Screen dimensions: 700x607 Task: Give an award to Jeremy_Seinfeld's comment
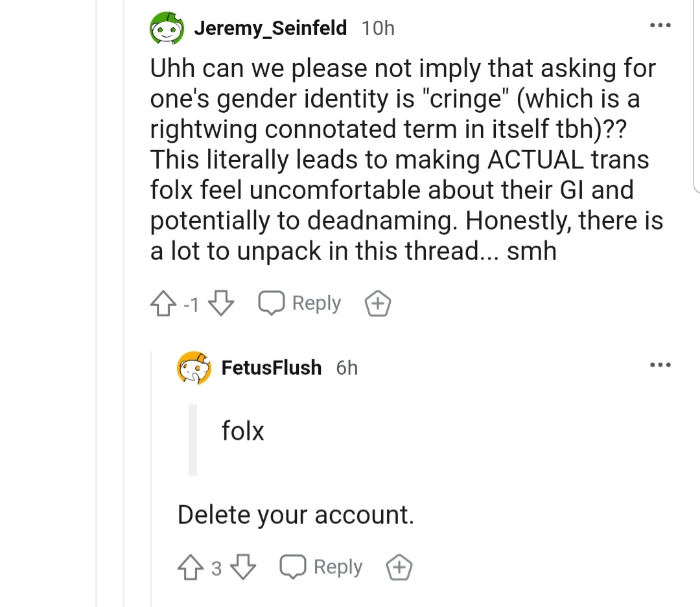click(378, 303)
